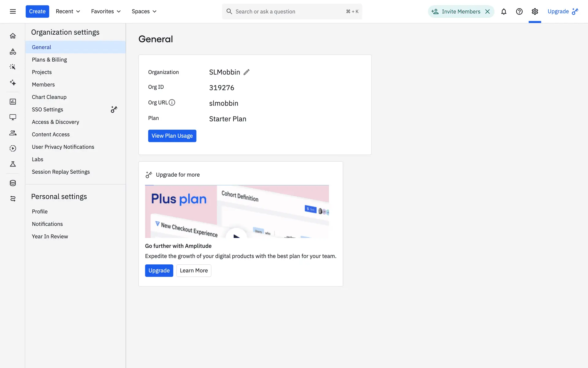
Task: Expand the Favorites dropdown
Action: point(106,11)
